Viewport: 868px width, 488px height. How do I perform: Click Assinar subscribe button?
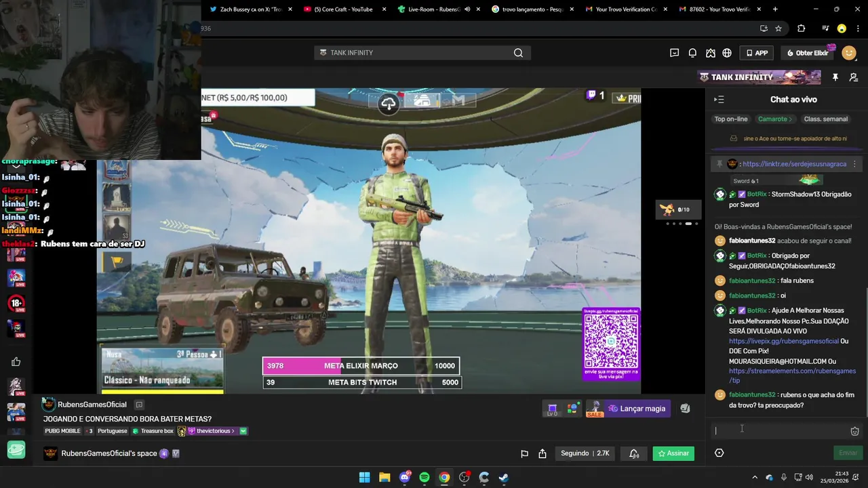click(673, 453)
